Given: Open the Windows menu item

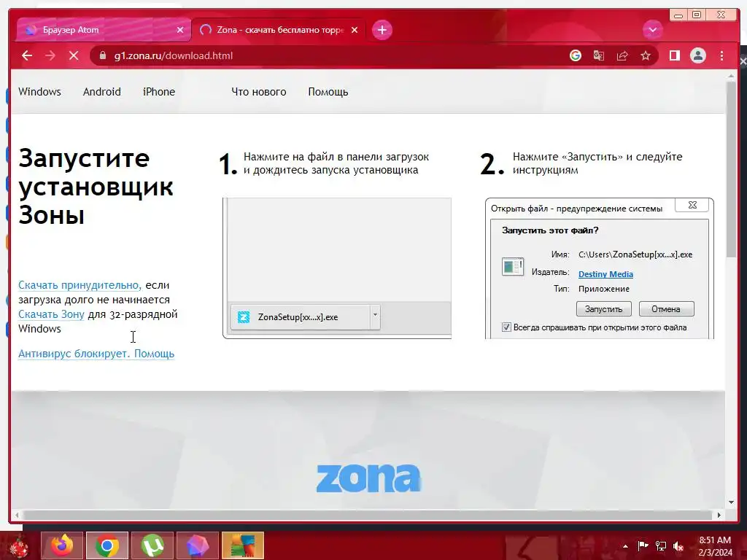Looking at the screenshot, I should pyautogui.click(x=39, y=91).
